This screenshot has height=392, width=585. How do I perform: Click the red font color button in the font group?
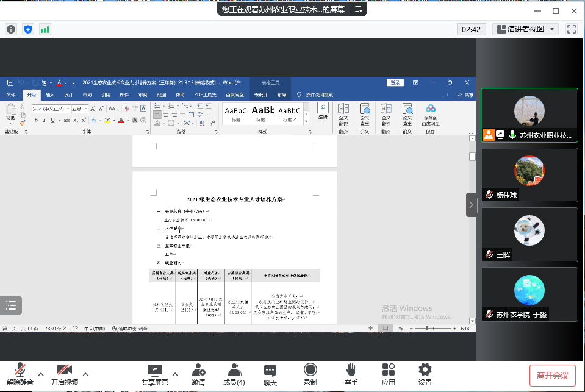(121, 120)
